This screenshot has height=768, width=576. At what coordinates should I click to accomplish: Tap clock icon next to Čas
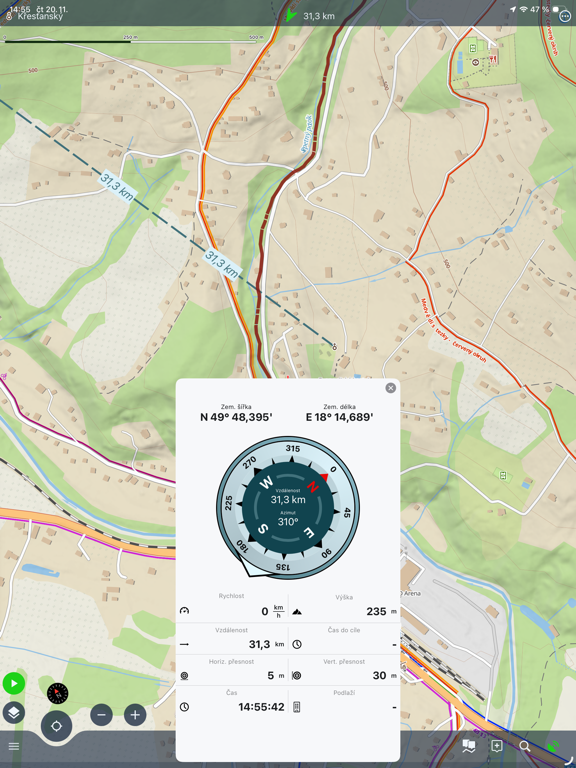click(x=185, y=707)
